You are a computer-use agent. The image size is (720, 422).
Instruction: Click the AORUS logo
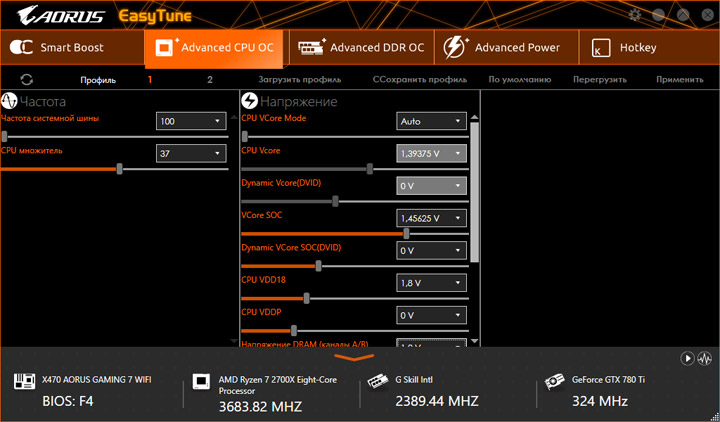[x=61, y=15]
